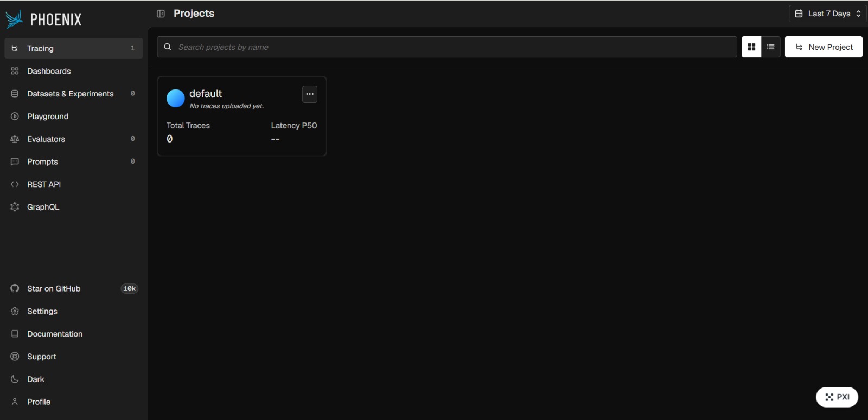Click the Prompts message icon
The width and height of the screenshot is (868, 420).
click(15, 161)
